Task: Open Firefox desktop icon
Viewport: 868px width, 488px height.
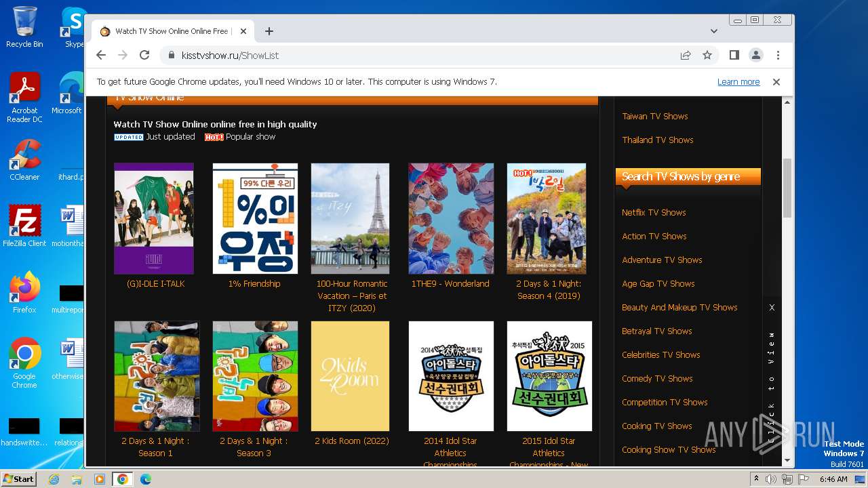Action: (24, 293)
